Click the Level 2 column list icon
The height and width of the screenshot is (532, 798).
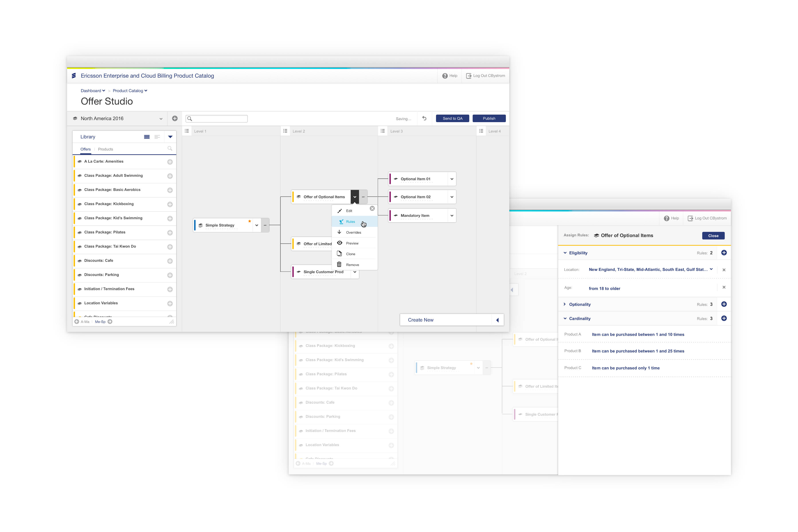[x=285, y=131]
